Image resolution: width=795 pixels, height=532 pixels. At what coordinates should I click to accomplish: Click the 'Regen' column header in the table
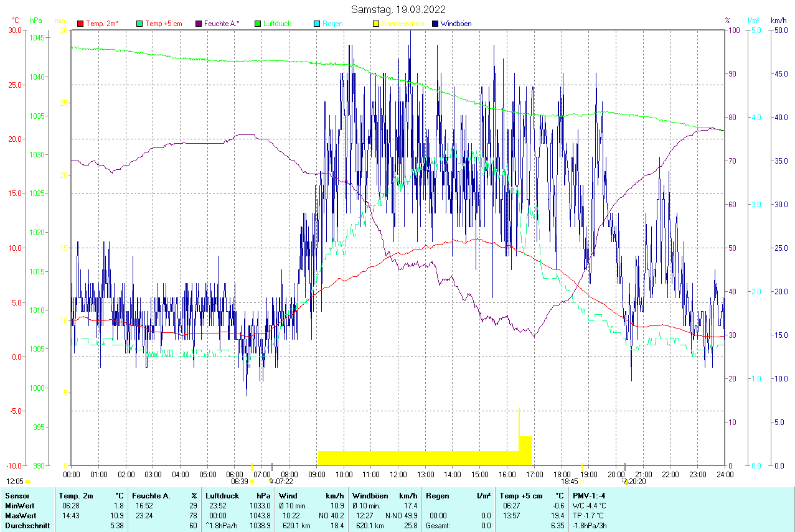pos(436,496)
